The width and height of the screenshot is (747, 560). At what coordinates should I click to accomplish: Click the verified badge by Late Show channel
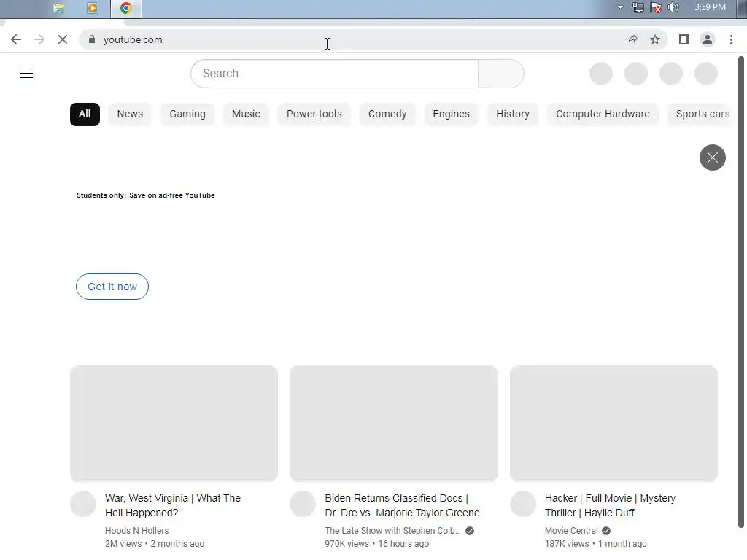(470, 531)
